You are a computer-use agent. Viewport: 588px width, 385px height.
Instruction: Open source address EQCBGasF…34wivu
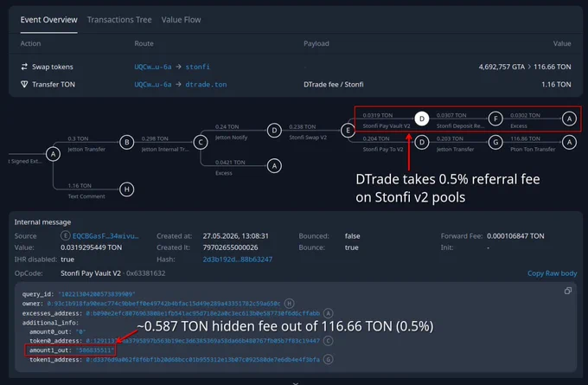tap(105, 236)
